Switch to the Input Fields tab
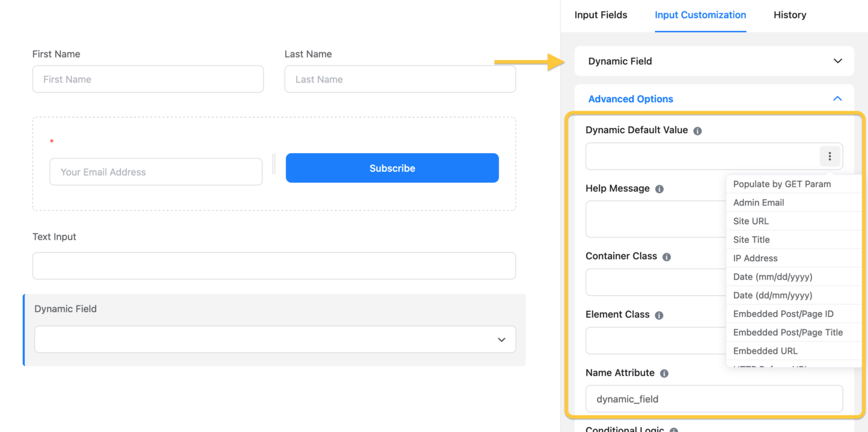868x432 pixels. click(600, 15)
